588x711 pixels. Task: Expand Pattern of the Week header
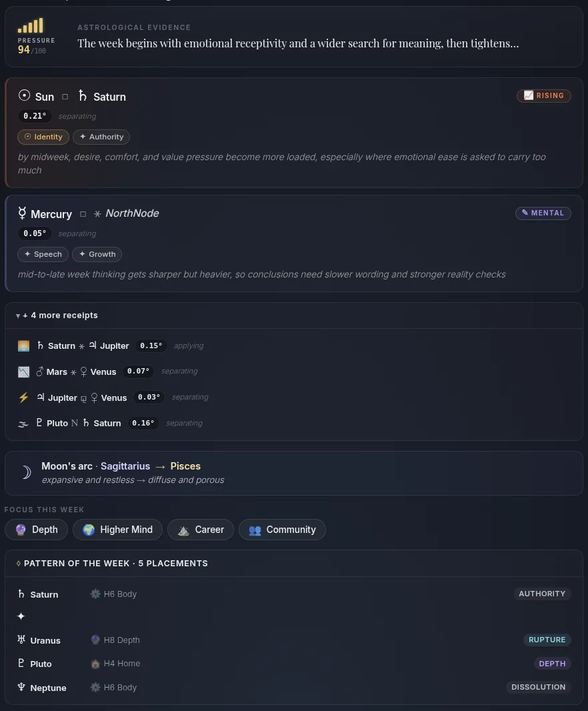(x=112, y=563)
